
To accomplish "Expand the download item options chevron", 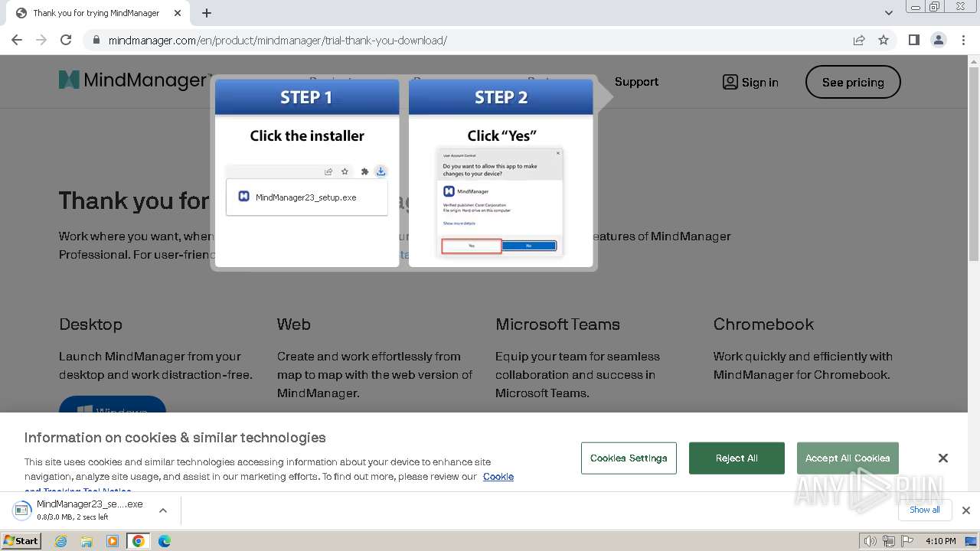I will coord(162,510).
